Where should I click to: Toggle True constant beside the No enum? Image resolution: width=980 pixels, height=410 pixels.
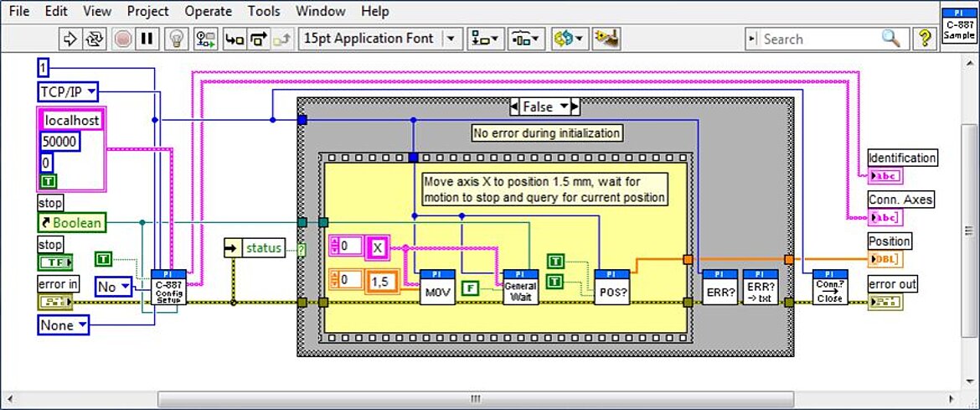click(x=105, y=258)
